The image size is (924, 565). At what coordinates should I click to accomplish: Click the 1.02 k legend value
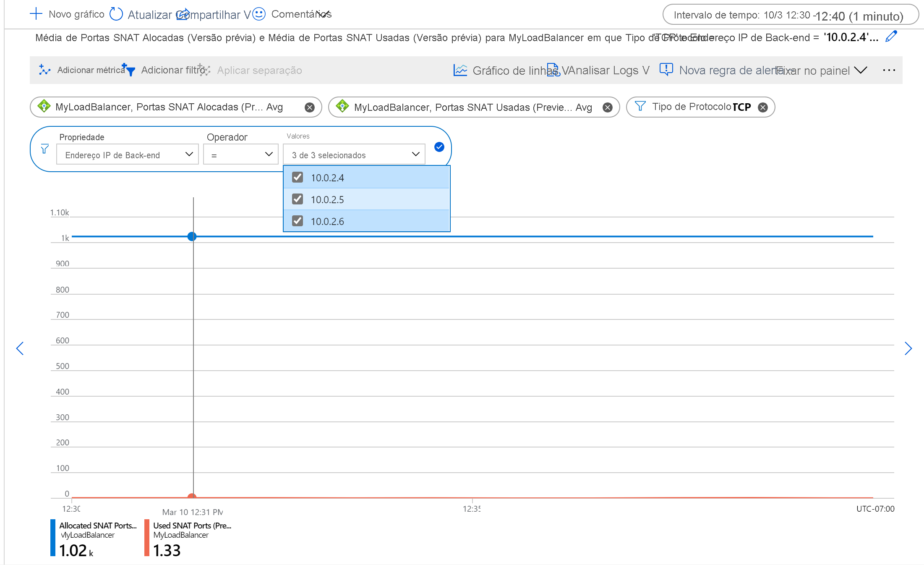point(76,550)
